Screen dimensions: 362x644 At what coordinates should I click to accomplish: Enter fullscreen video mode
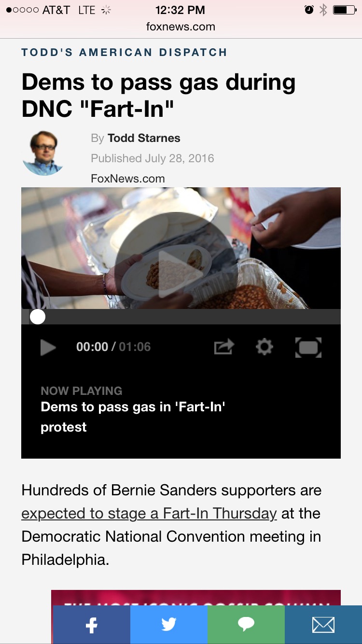pos(308,347)
